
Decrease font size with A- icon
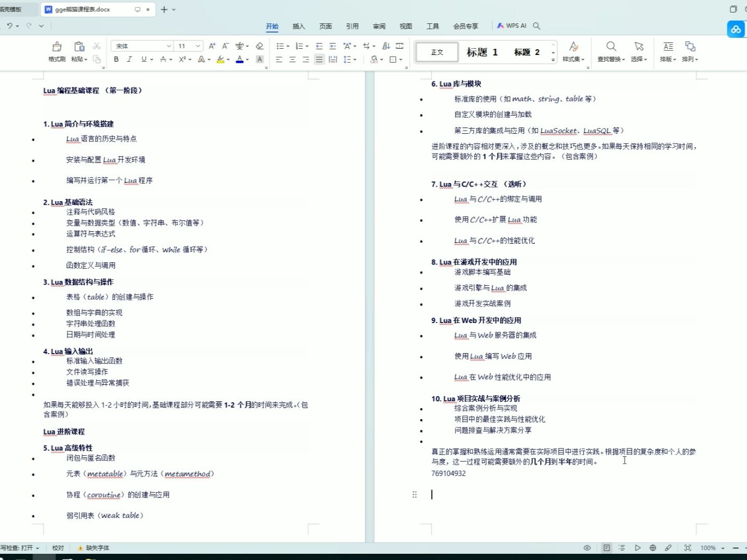[225, 46]
